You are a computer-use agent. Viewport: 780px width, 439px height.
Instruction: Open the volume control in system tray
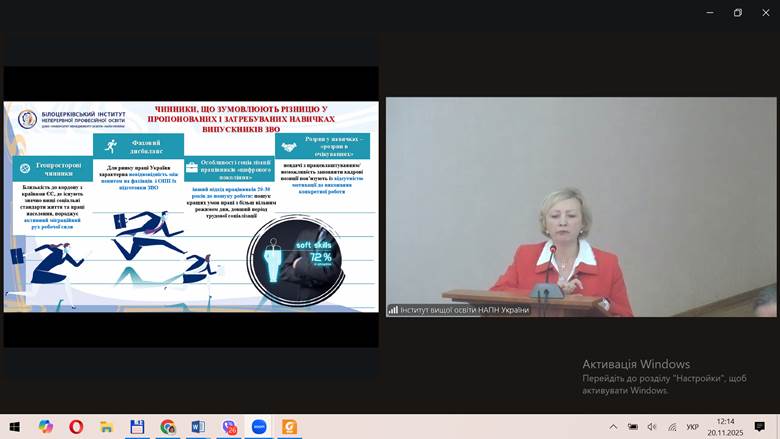point(652,426)
